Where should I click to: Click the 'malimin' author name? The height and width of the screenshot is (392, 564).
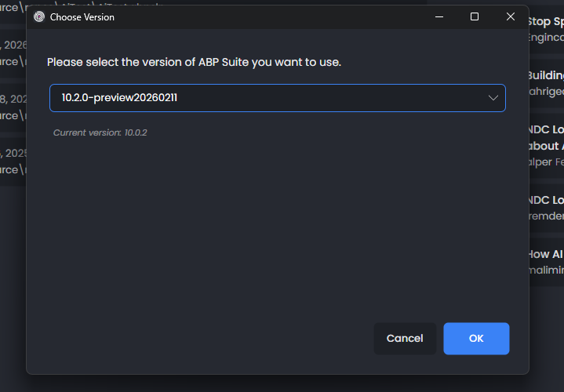coord(545,270)
